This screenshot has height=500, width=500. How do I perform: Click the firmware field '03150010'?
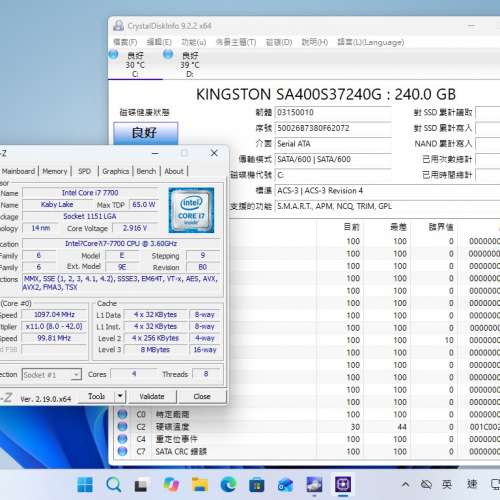pos(333,113)
